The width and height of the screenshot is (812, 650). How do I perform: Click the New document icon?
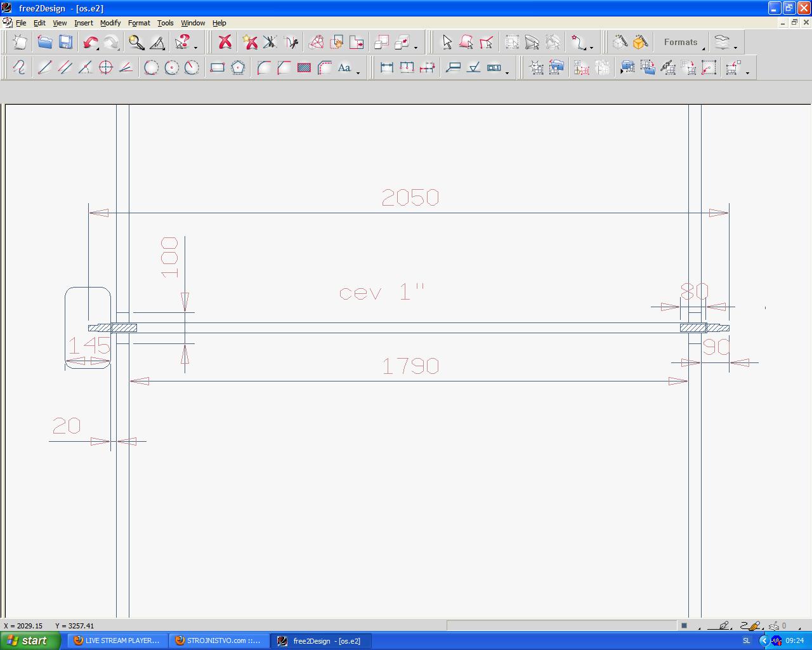point(20,43)
